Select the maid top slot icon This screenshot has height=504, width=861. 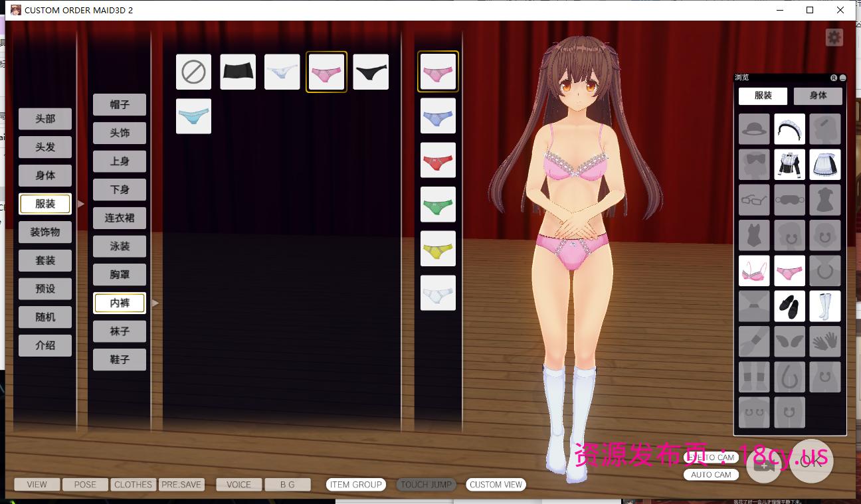click(x=789, y=164)
